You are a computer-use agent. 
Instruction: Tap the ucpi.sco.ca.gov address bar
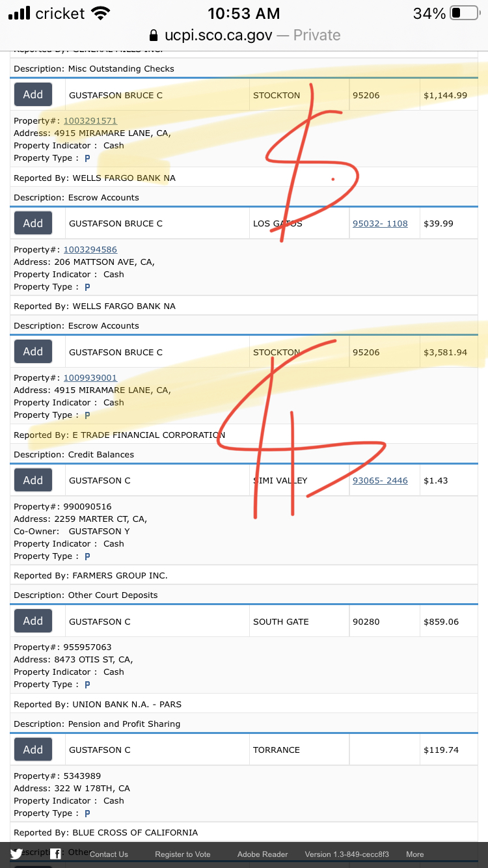pyautogui.click(x=244, y=35)
